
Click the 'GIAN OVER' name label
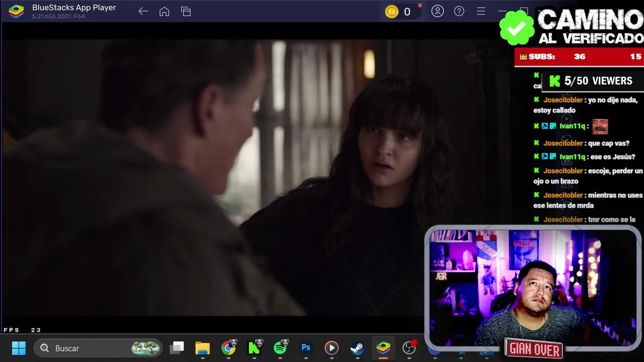coord(534,349)
